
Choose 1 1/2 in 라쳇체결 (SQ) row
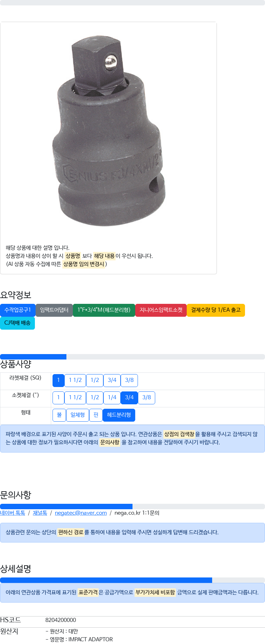tap(75, 380)
